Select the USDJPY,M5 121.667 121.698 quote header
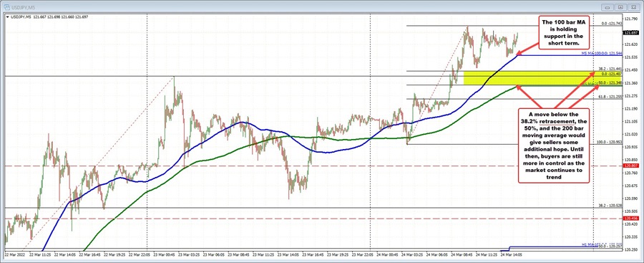Image resolution: width=644 pixels, height=263 pixels. tap(50, 17)
